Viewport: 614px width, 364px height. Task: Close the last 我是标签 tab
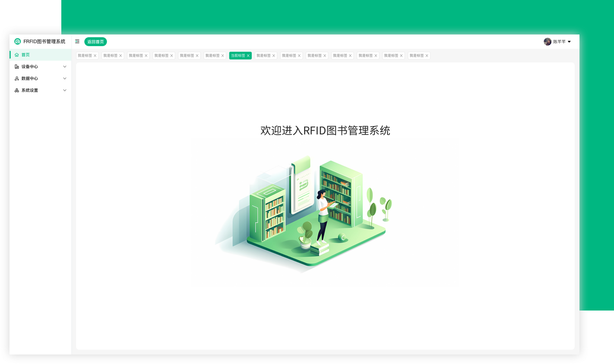(x=427, y=56)
